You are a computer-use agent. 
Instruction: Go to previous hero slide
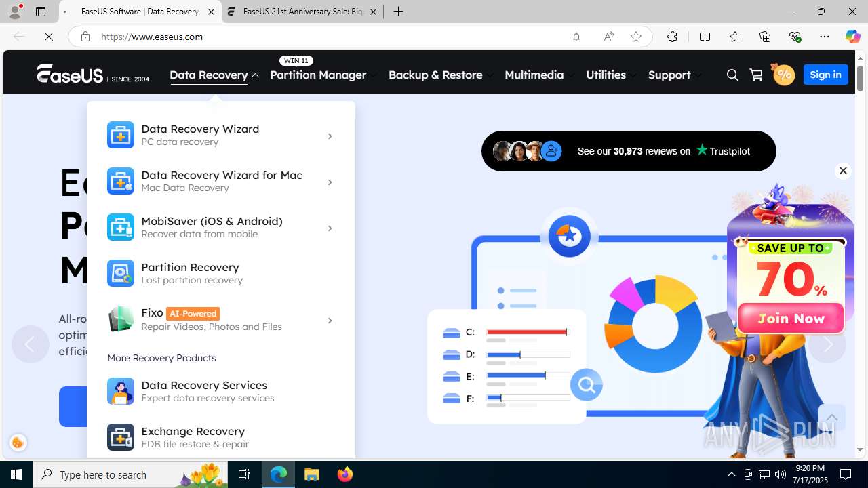[x=30, y=344]
